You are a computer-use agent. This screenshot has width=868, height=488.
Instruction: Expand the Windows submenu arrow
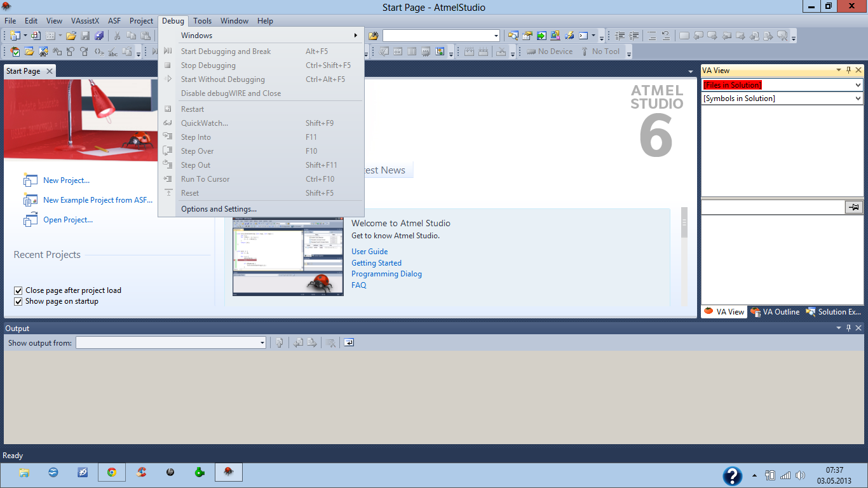(356, 36)
